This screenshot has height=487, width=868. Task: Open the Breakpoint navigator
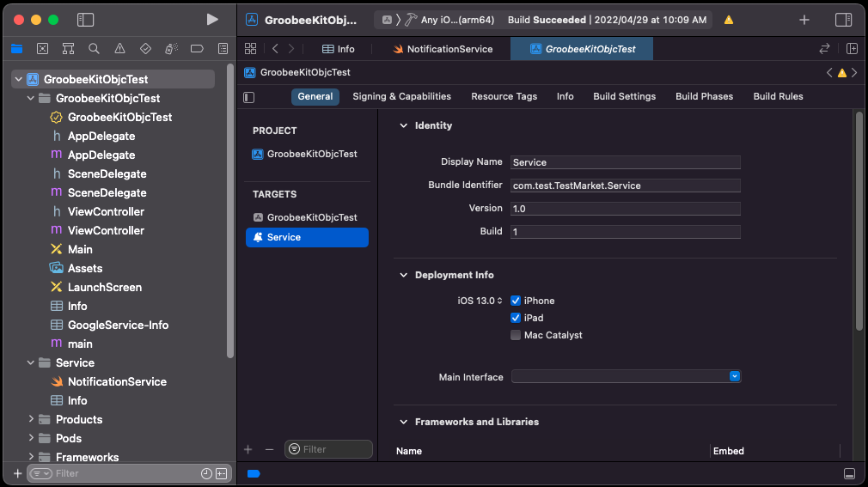197,49
